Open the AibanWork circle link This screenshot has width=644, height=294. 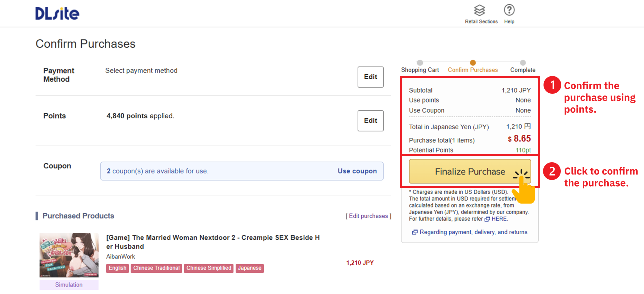pyautogui.click(x=120, y=257)
